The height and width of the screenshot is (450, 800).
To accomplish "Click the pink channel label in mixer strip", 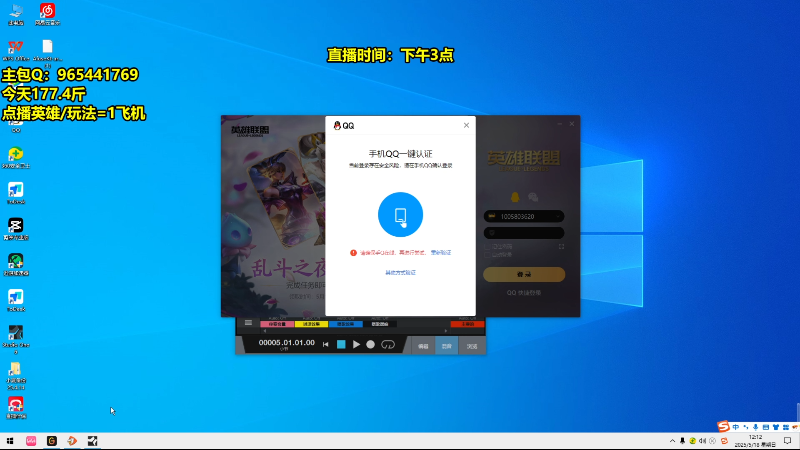I will tap(277, 324).
